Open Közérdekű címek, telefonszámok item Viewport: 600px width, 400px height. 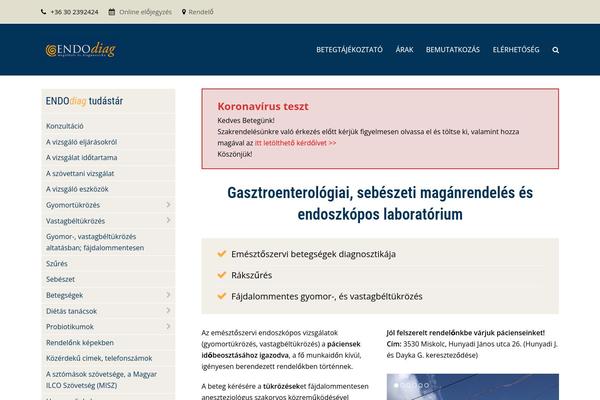click(99, 358)
